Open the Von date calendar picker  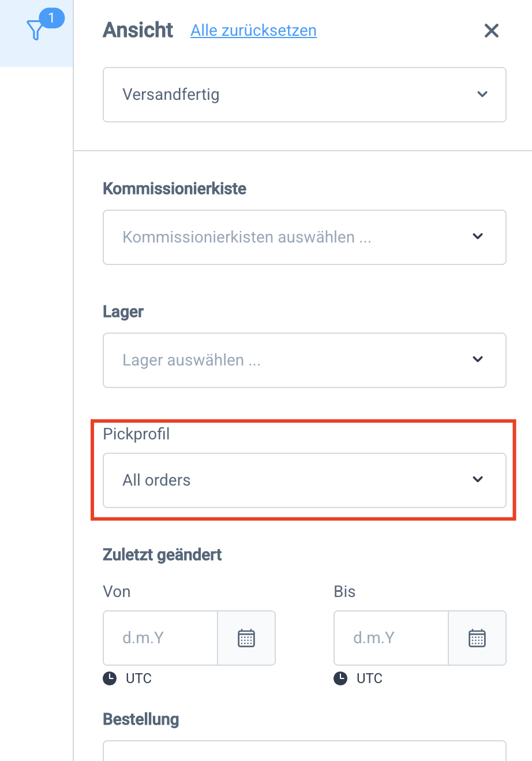(x=246, y=638)
